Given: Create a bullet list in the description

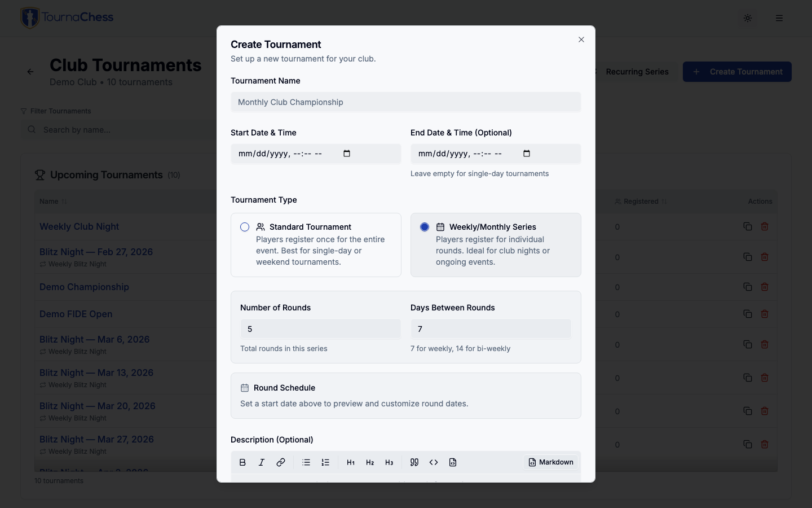Looking at the screenshot, I should [306, 462].
